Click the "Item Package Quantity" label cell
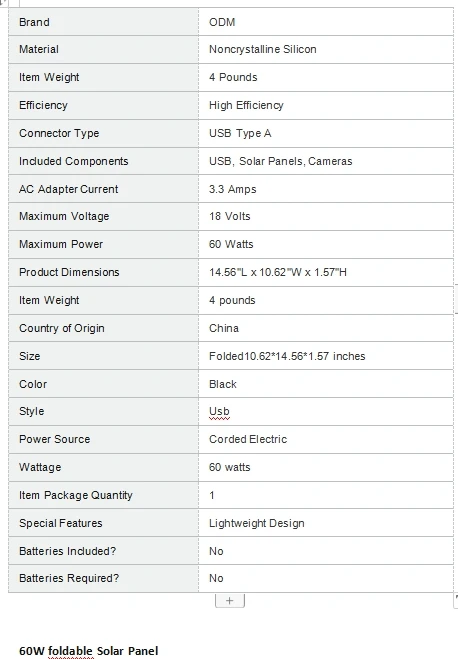Screen dimensions: 458x659 point(103,495)
